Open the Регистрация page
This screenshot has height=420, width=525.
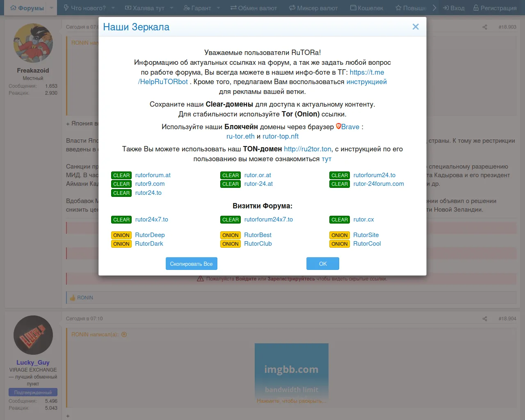[x=495, y=8]
